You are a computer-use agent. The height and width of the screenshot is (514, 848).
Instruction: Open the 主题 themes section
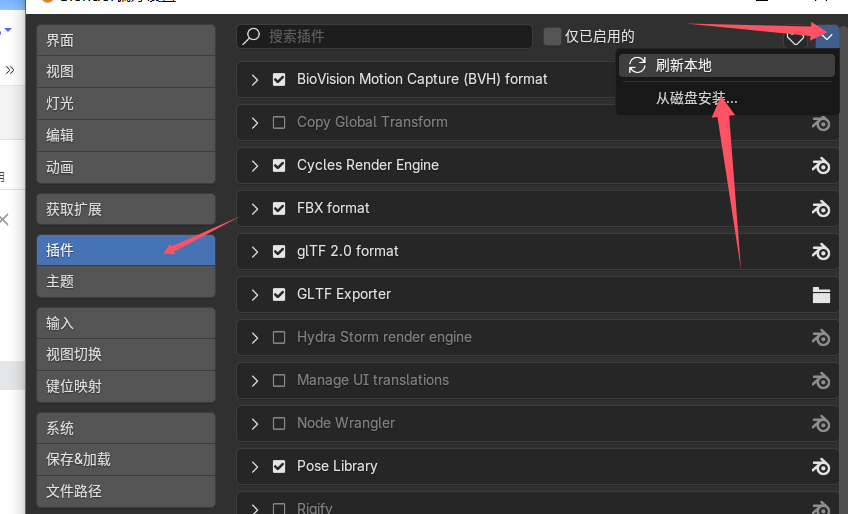point(126,281)
